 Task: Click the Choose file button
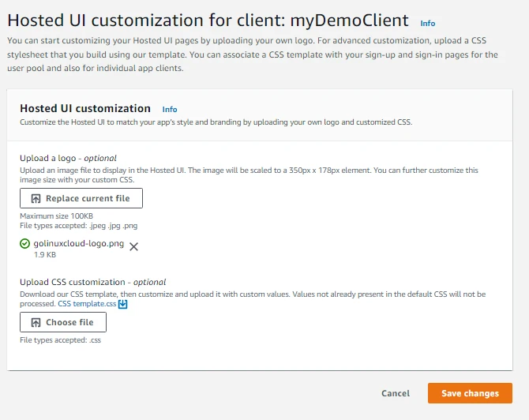63,322
